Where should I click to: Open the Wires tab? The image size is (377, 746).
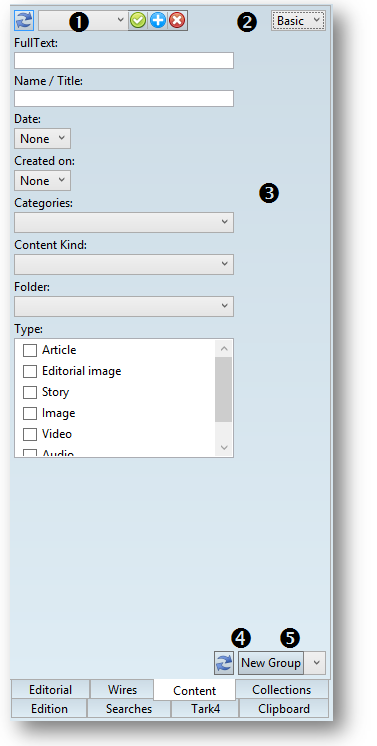122,689
